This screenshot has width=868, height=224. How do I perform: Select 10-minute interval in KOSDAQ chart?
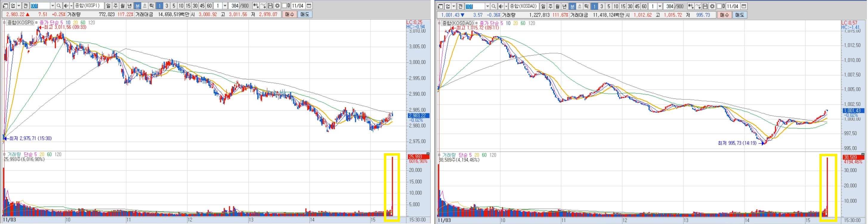coord(616,6)
